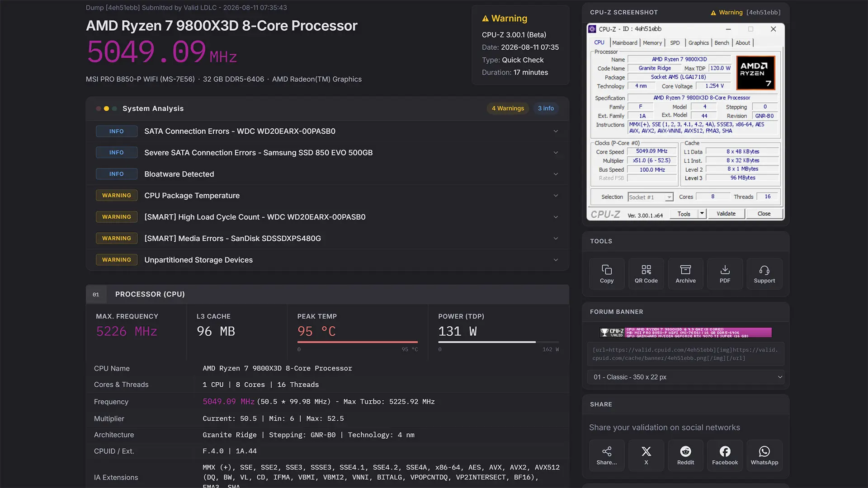
Task: Click the AMD Ryzen 7 logo image
Action: click(x=755, y=73)
